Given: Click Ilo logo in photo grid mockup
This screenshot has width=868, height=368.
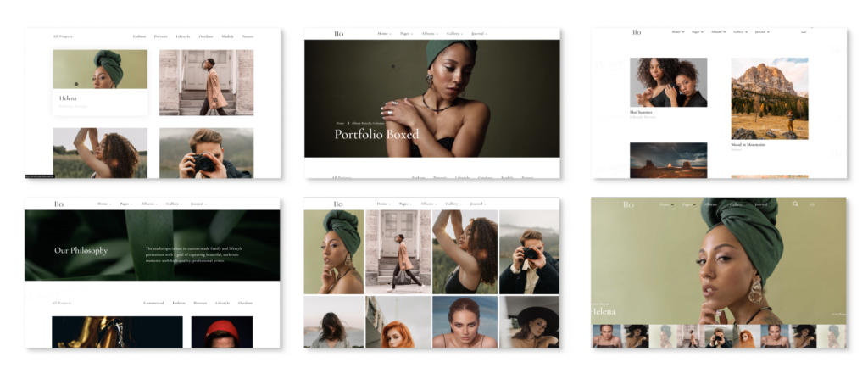Looking at the screenshot, I should tap(338, 204).
